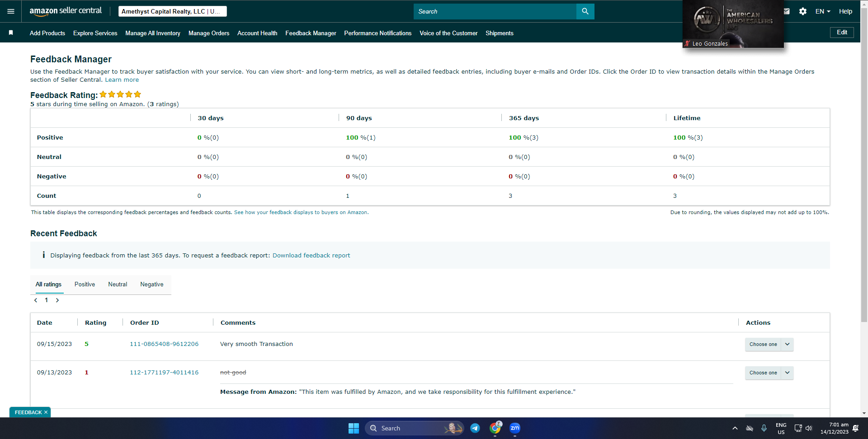This screenshot has height=439, width=868.
Task: Open Explore Services in the navigation bar
Action: pyautogui.click(x=95, y=33)
